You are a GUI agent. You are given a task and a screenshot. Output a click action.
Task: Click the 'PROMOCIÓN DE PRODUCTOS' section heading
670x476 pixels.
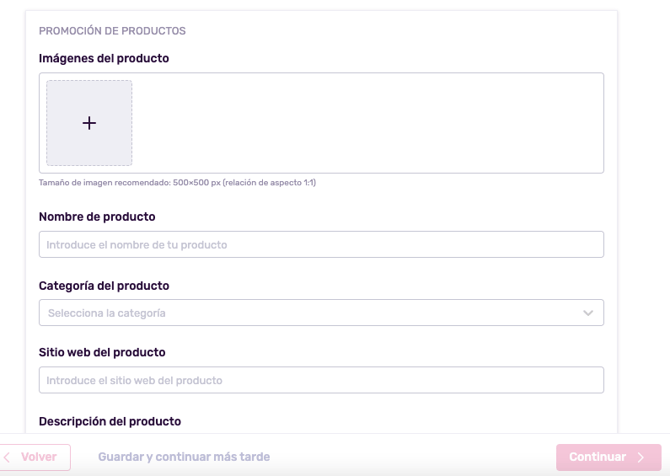[x=112, y=31]
